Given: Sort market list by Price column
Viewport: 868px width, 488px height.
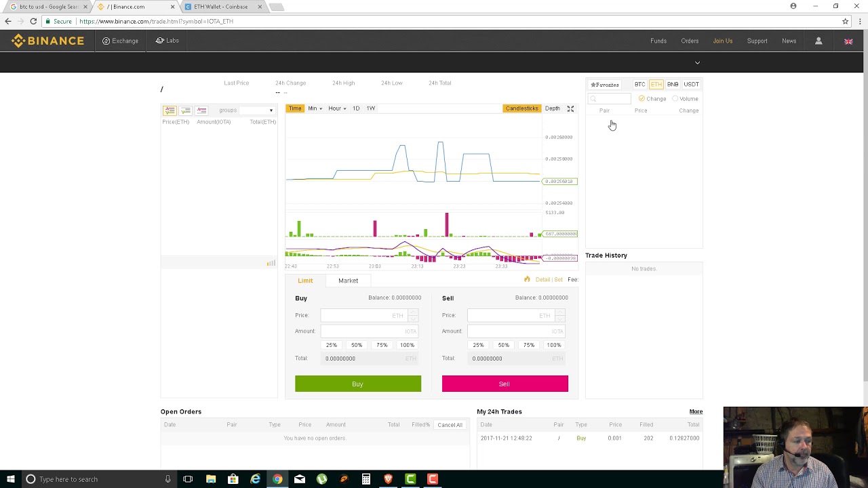Looking at the screenshot, I should [641, 110].
